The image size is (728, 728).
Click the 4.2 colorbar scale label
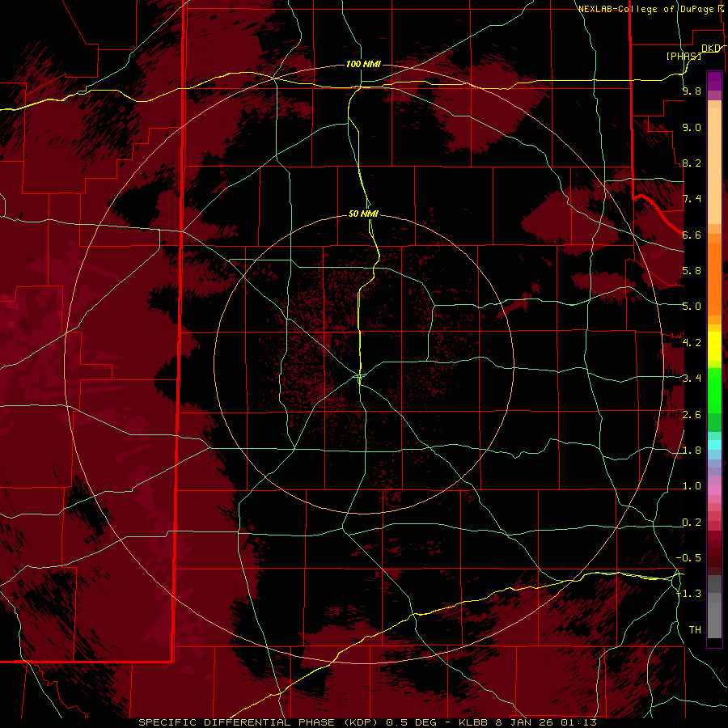coord(692,343)
